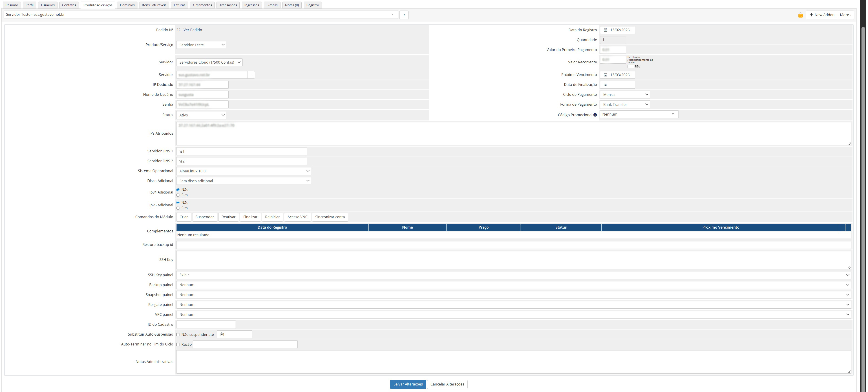Click the orange lock icon

pyautogui.click(x=800, y=15)
